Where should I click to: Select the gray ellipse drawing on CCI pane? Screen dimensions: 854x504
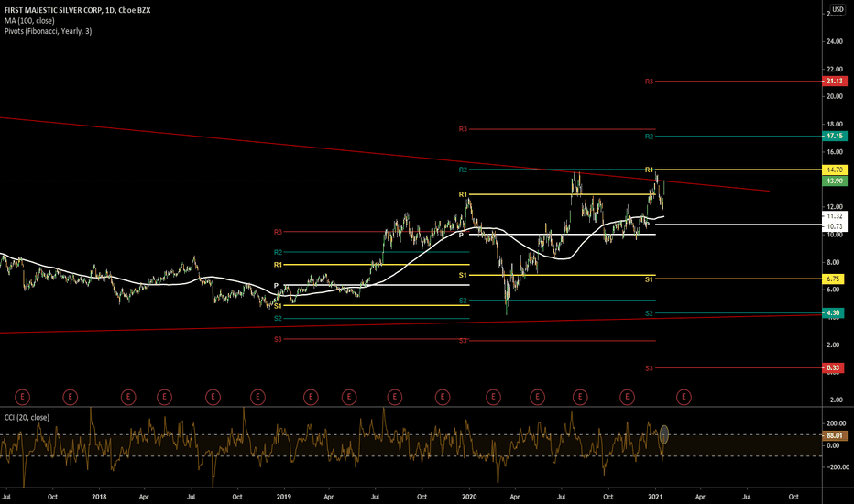click(x=664, y=434)
